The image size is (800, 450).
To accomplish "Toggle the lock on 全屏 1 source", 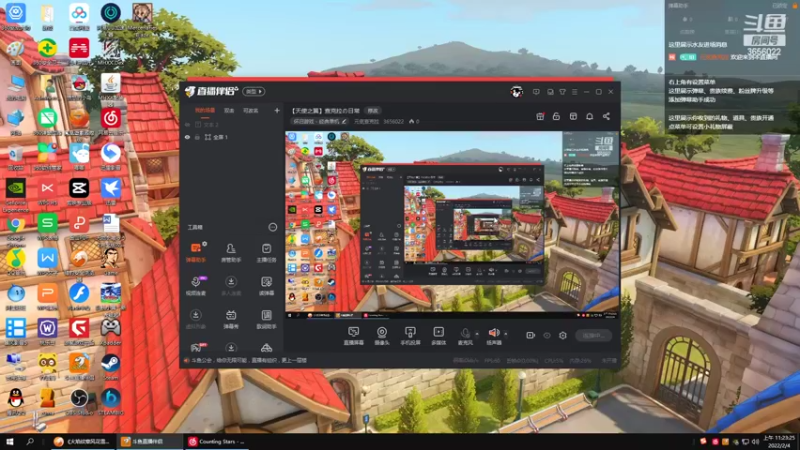I will (x=197, y=137).
